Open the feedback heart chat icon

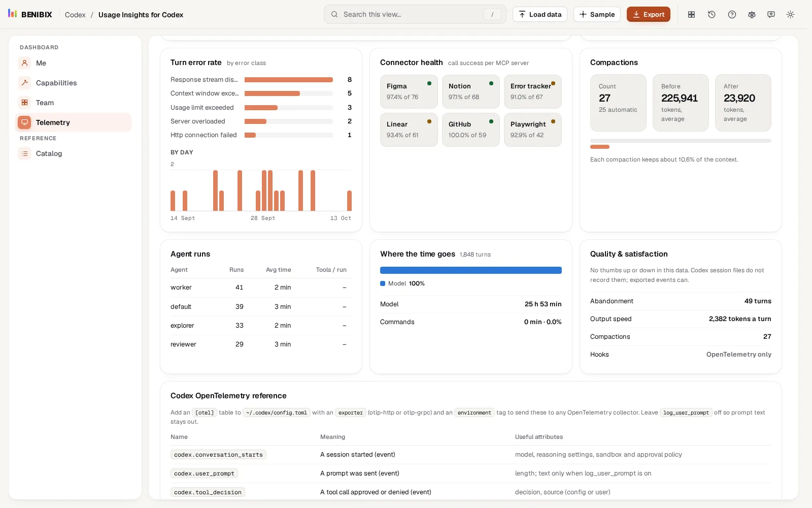771,15
